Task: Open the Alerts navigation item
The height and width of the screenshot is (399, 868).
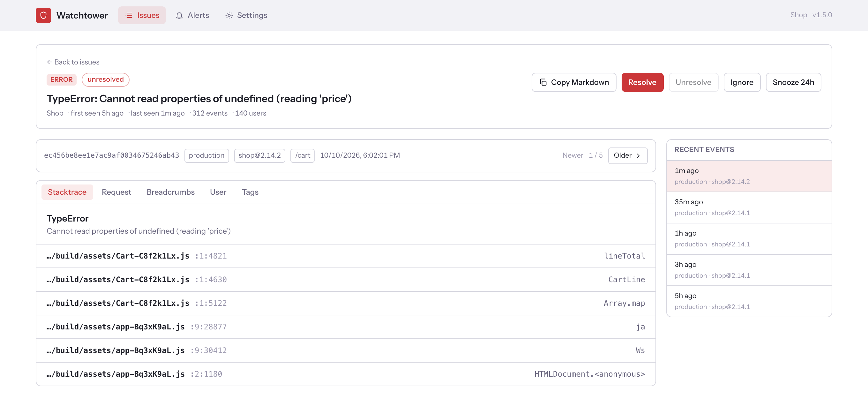Action: pos(192,15)
